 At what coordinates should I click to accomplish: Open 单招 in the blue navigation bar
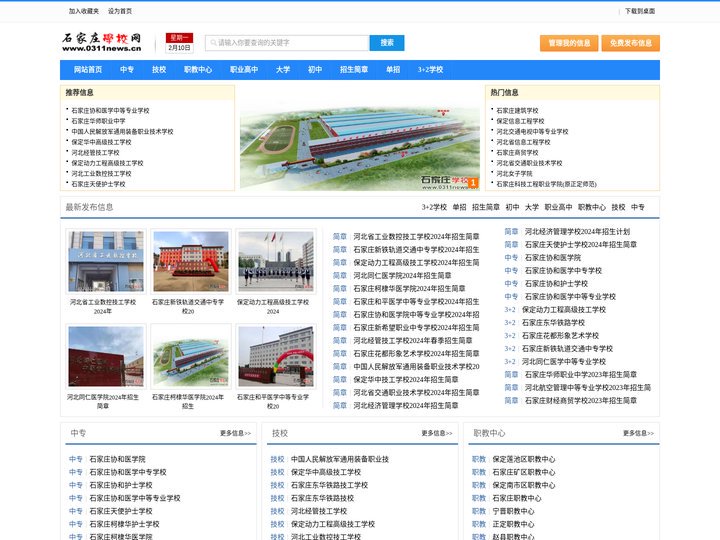[x=393, y=70]
